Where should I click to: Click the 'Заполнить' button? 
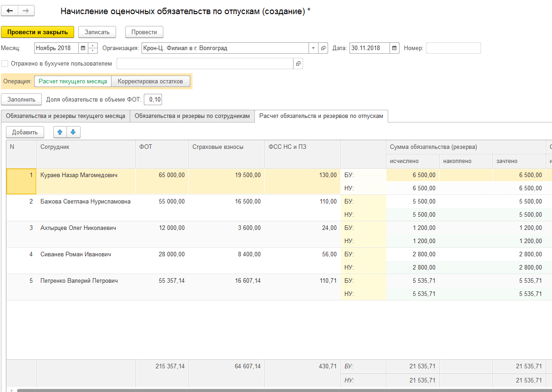pos(21,99)
